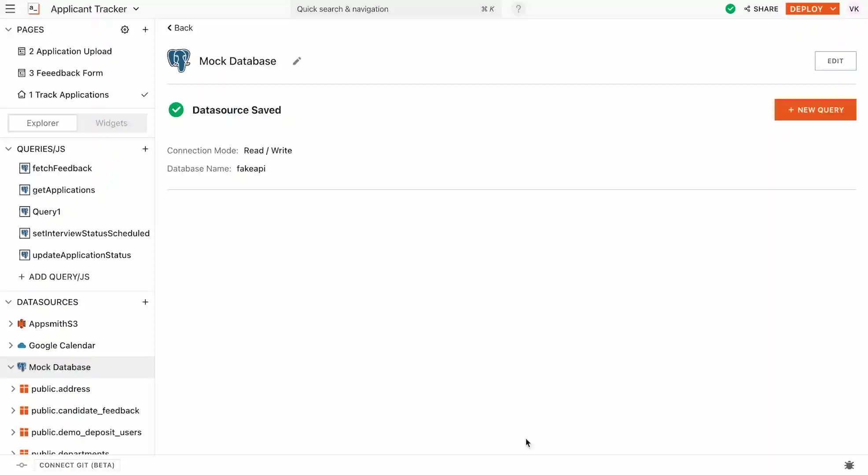This screenshot has height=475, width=868.
Task: Click CONNECT GIT (BETA)
Action: pos(77,465)
